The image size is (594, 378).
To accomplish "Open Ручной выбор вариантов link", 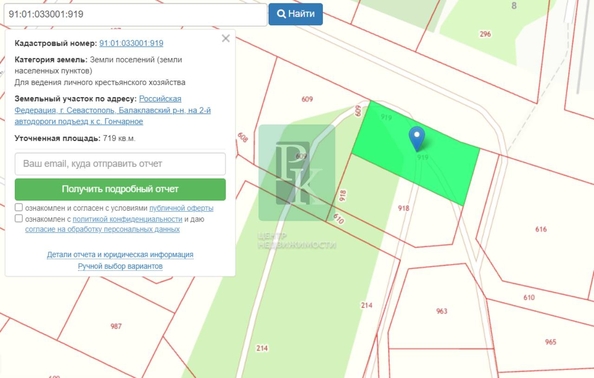I will (120, 266).
